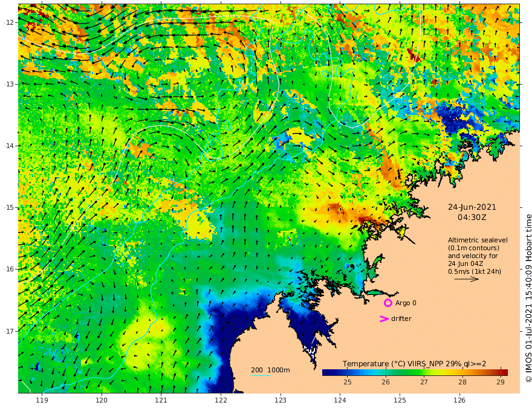Click the 29 tick label on colorbar
The image size is (532, 411).
pos(501,382)
